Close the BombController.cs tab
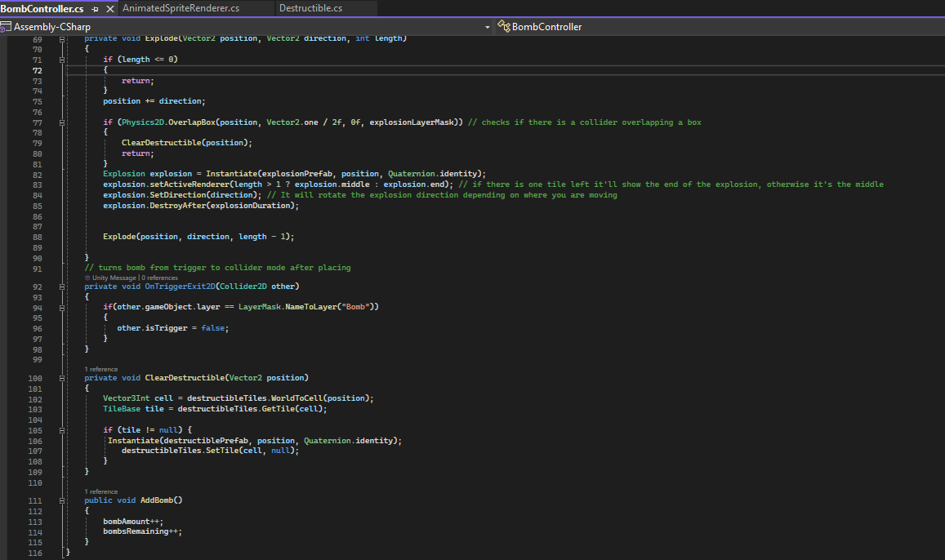Screen dimensions: 945x560 click(x=110, y=8)
